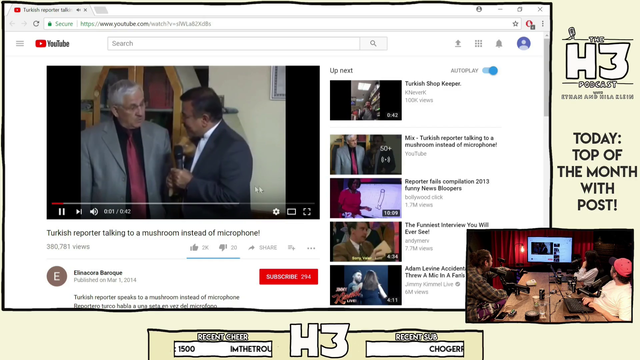Pause the video playback
Image resolution: width=640 pixels, height=360 pixels.
62,211
